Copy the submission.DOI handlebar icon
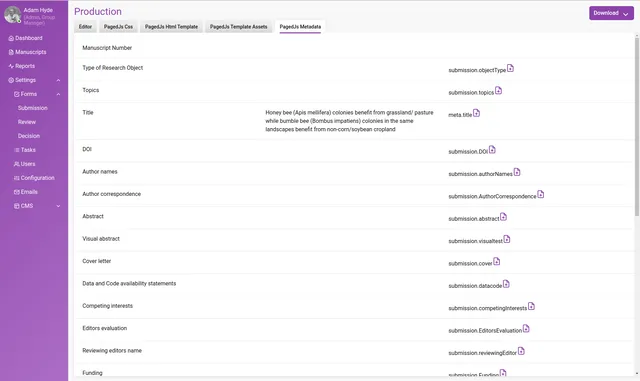Image resolution: width=640 pixels, height=381 pixels. pyautogui.click(x=492, y=150)
